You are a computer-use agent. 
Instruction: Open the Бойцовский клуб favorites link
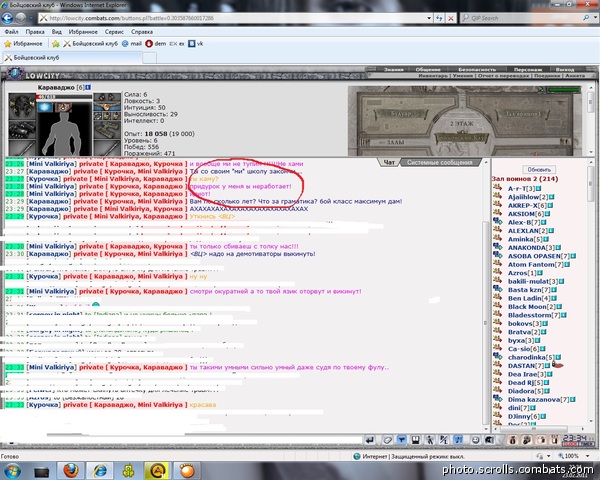(91, 44)
